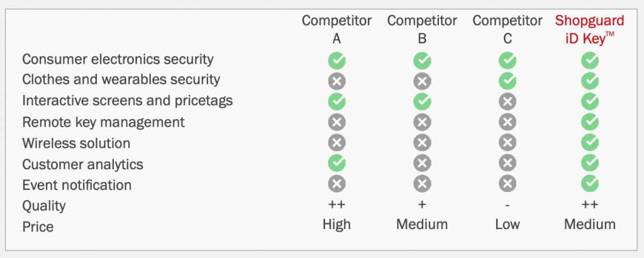644x258 pixels.
Task: Select the Customer analytics row label
Action: click(82, 164)
